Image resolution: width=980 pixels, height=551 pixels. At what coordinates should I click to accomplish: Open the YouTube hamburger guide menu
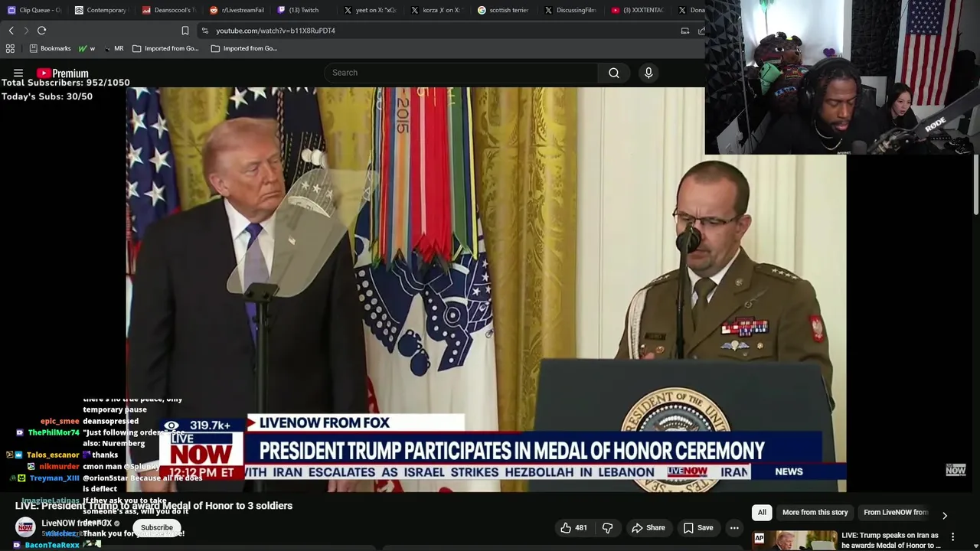pos(18,73)
